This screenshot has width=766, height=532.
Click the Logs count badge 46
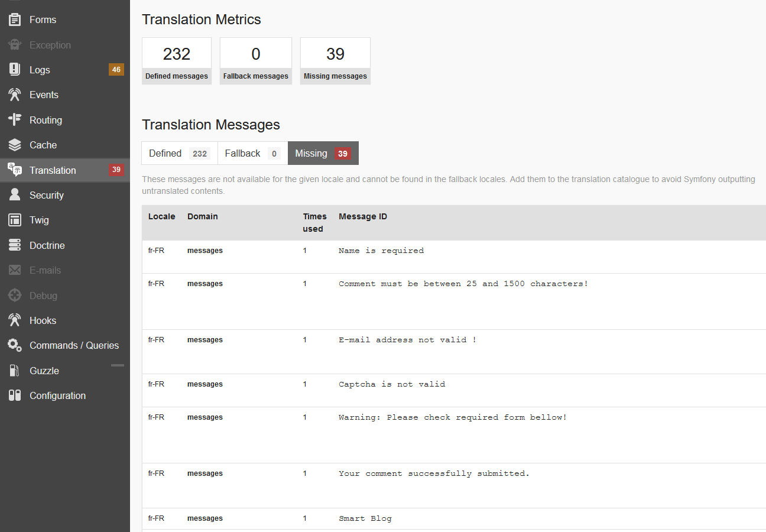coord(116,70)
